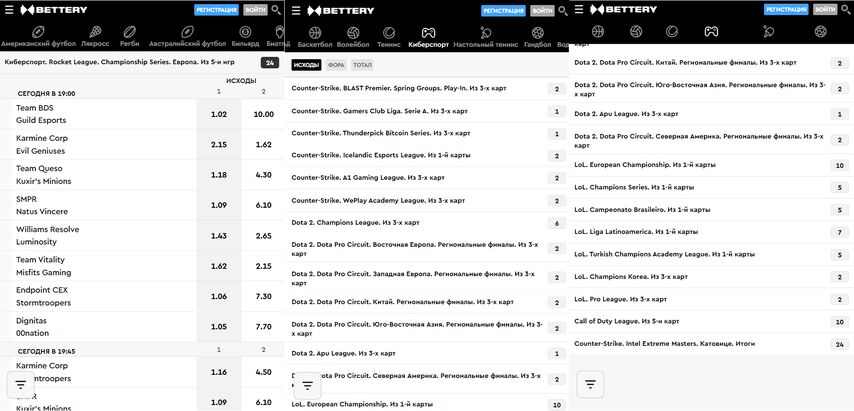
Task: Bet on Team BDS at 1.02
Action: (x=219, y=114)
